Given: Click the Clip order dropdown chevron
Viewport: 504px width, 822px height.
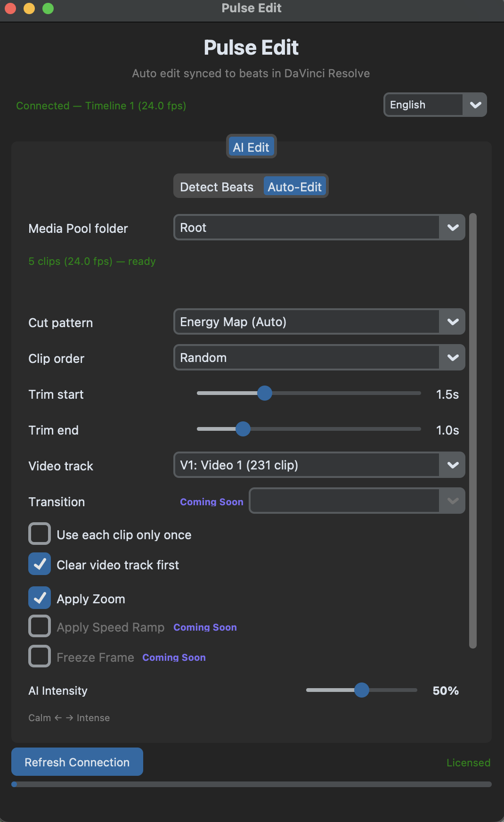Looking at the screenshot, I should (453, 358).
